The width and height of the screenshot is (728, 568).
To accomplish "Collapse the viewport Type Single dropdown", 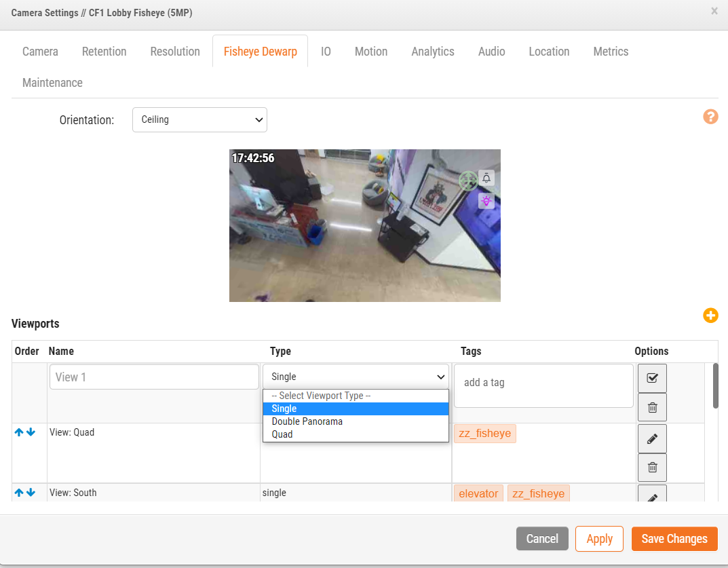I will 356,377.
